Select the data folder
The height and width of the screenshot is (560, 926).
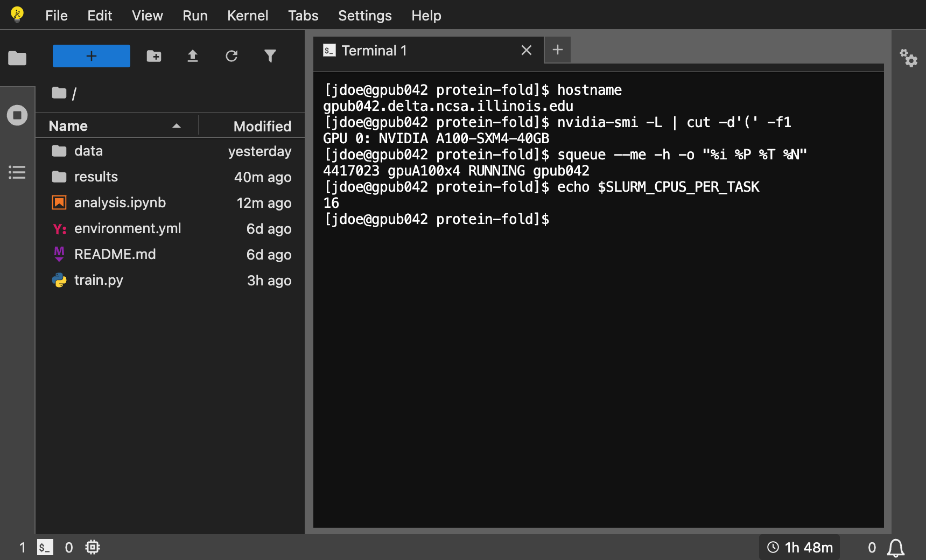pyautogui.click(x=170, y=151)
